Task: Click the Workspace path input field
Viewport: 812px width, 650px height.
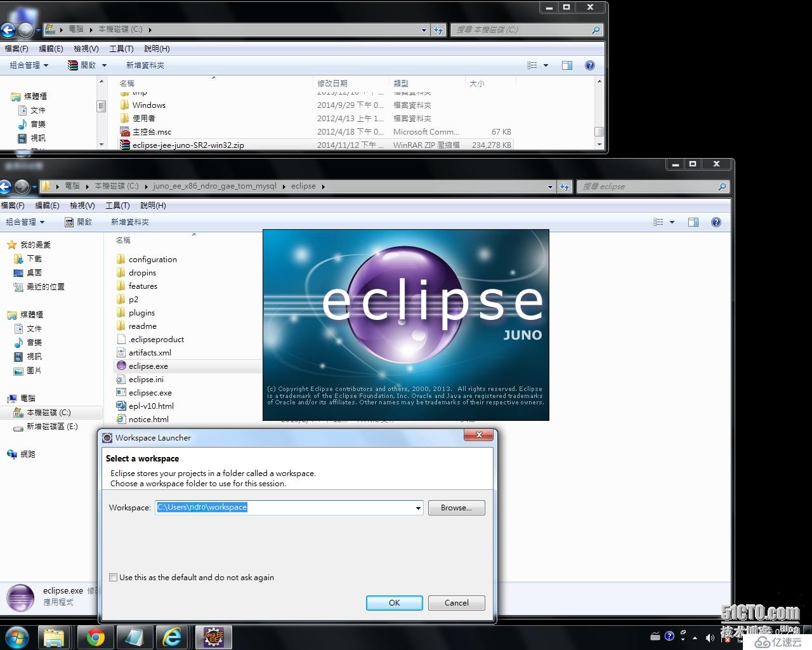Action: pos(289,508)
